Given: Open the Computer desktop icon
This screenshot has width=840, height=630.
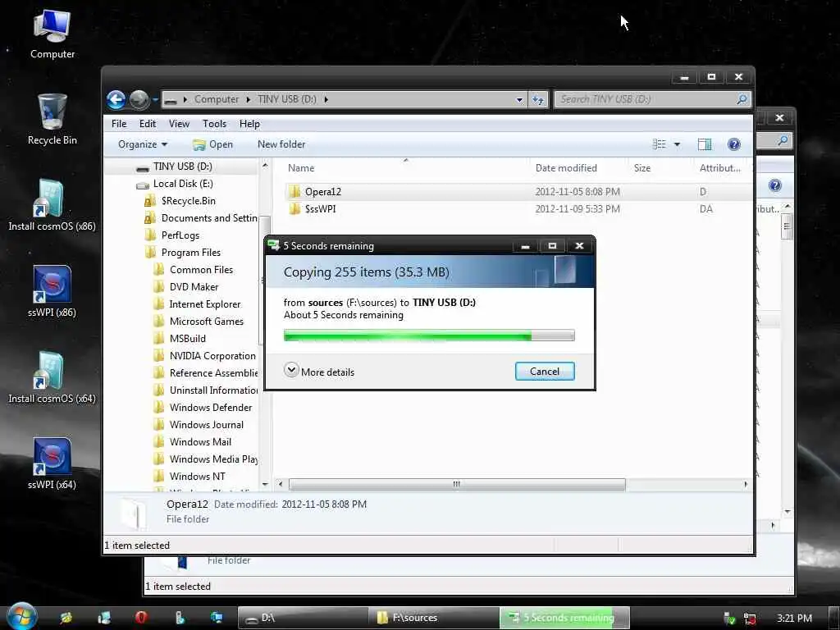Looking at the screenshot, I should [52, 34].
